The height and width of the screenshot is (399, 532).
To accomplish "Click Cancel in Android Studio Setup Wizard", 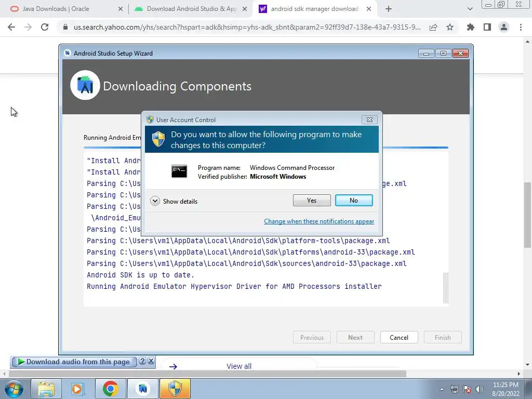I will click(x=399, y=338).
